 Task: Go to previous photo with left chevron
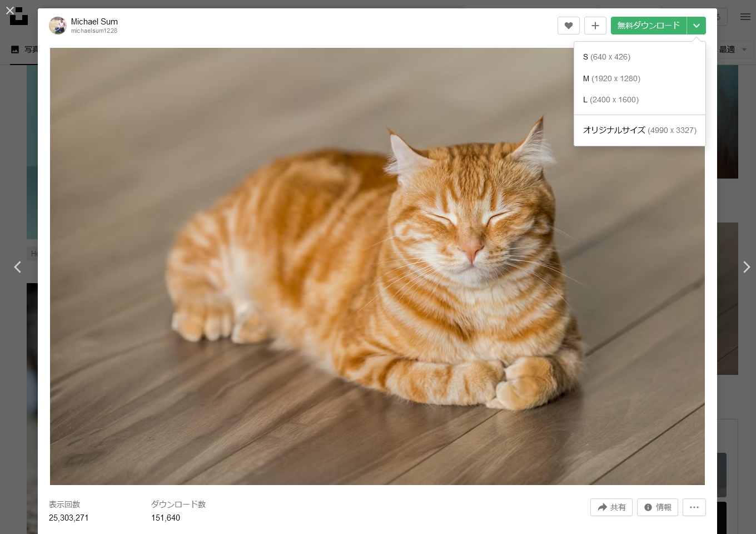click(17, 268)
